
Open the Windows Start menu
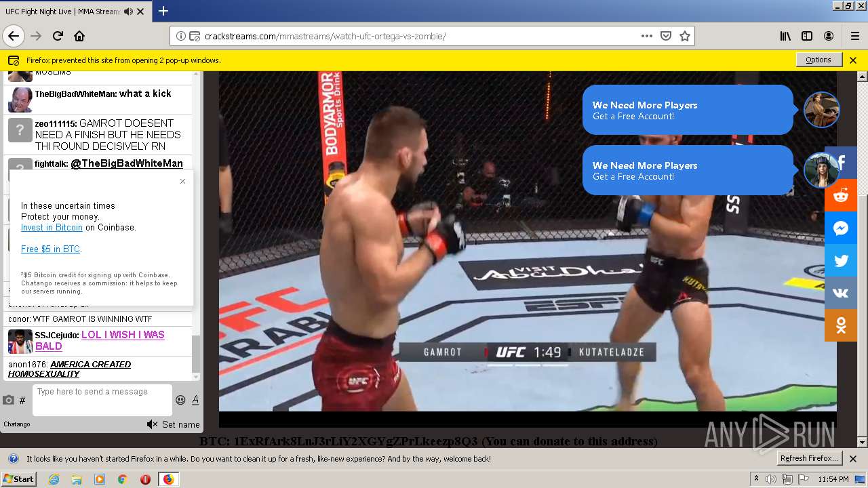click(x=18, y=479)
